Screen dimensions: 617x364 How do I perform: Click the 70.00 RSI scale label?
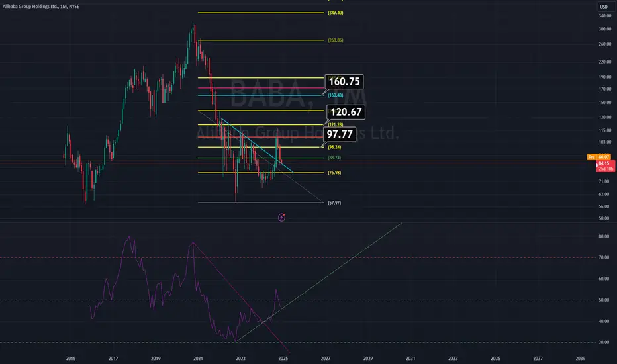coord(604,257)
